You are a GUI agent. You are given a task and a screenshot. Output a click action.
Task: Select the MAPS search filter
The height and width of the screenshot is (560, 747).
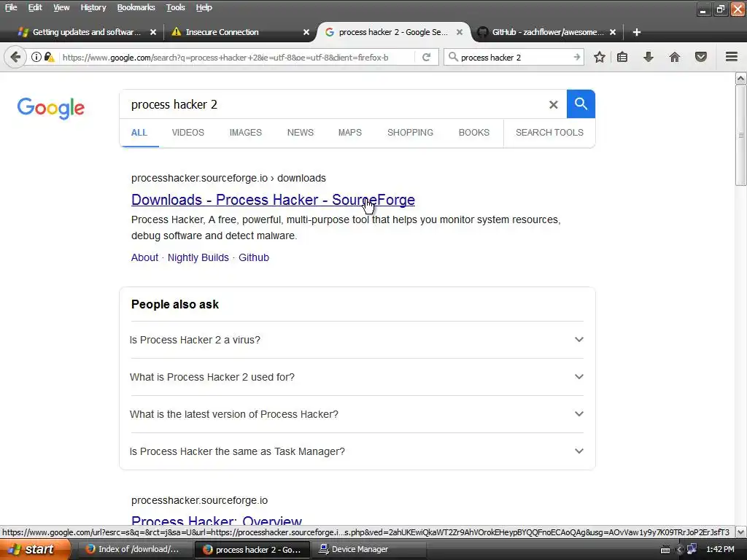[x=349, y=133]
